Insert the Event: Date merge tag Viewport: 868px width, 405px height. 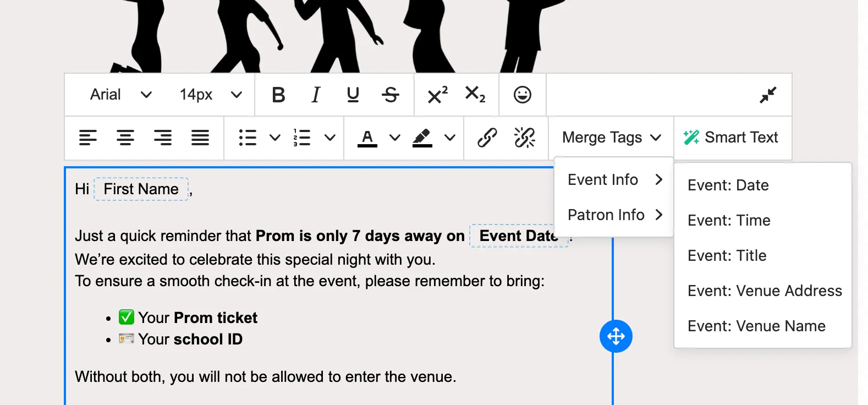click(x=763, y=185)
